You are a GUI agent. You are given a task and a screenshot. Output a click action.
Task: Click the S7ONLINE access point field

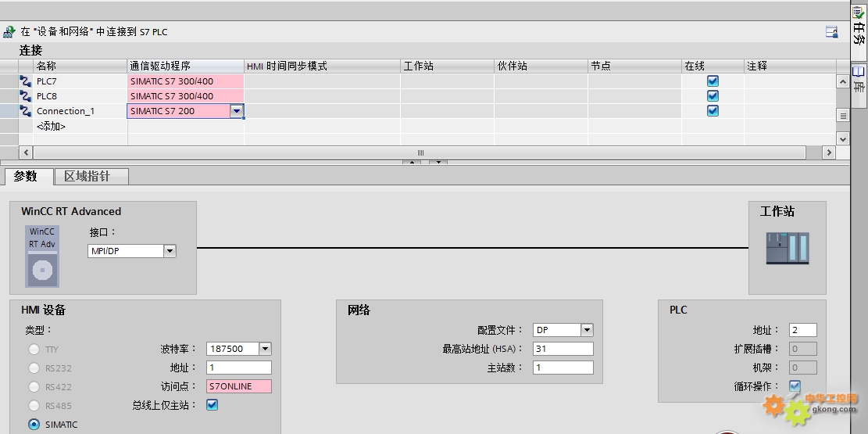click(239, 386)
